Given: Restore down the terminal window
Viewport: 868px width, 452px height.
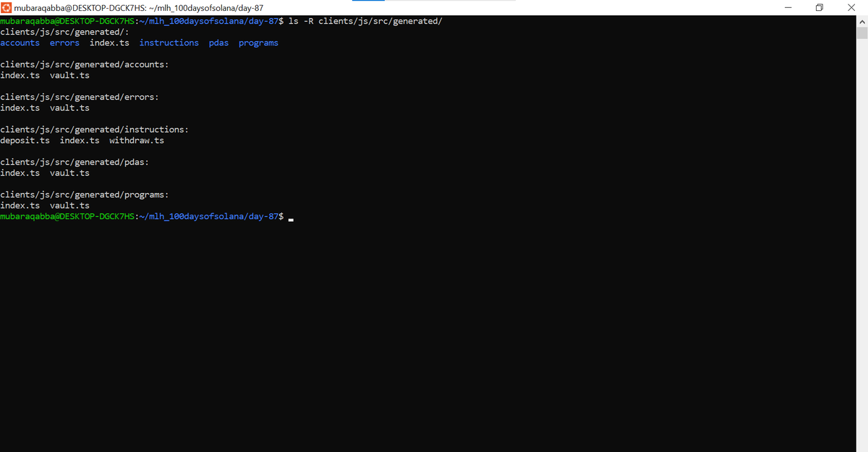Looking at the screenshot, I should [x=820, y=7].
